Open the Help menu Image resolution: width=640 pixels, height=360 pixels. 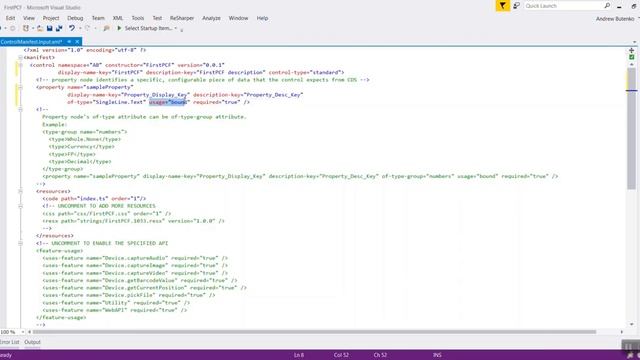[x=262, y=18]
